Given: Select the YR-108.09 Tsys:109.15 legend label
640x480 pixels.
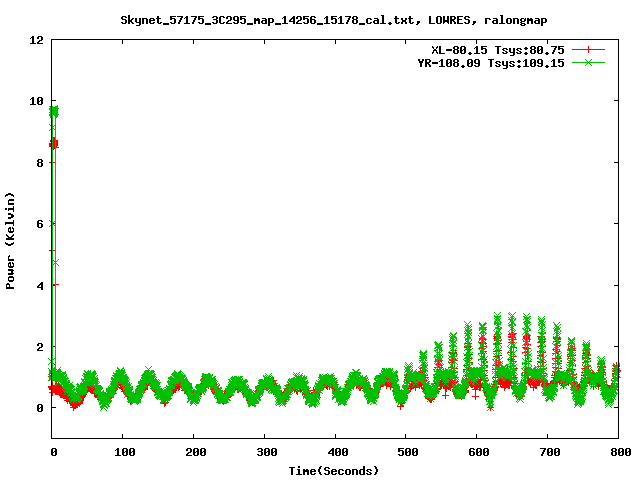Looking at the screenshot, I should pos(491,63).
